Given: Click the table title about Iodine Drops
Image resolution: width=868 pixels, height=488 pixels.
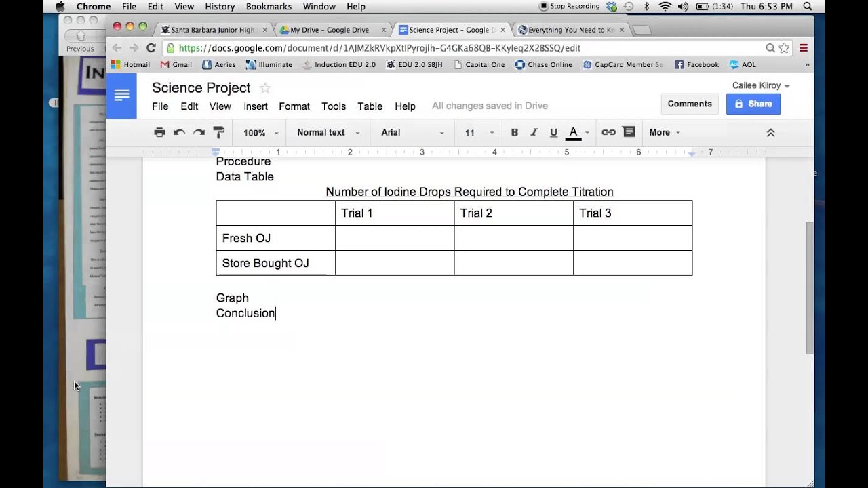Looking at the screenshot, I should 469,192.
